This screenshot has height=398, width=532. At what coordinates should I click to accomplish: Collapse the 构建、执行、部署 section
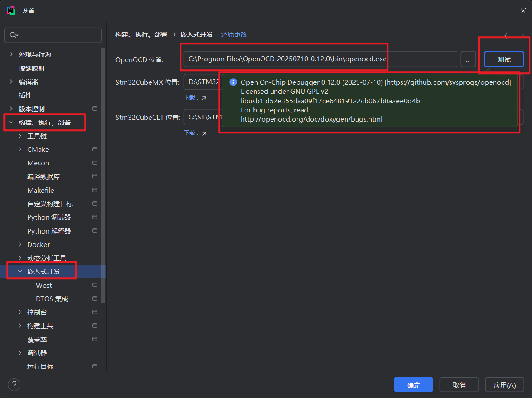11,122
